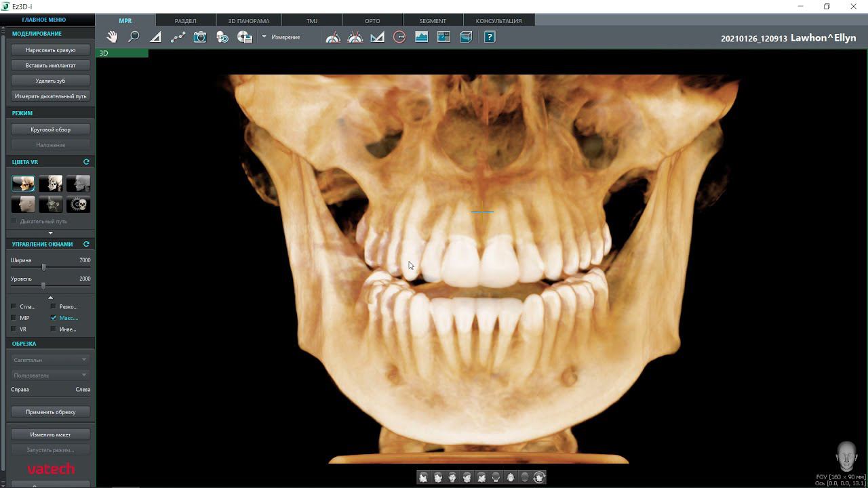Choose the back-of-head orientation view icon
Viewport: 868px width, 488px height.
point(496,477)
